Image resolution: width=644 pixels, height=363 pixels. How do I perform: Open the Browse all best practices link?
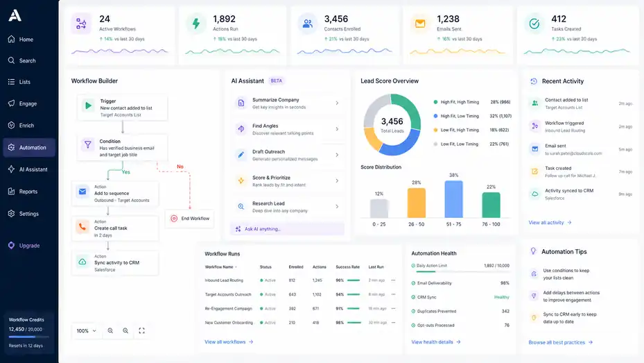tap(561, 342)
